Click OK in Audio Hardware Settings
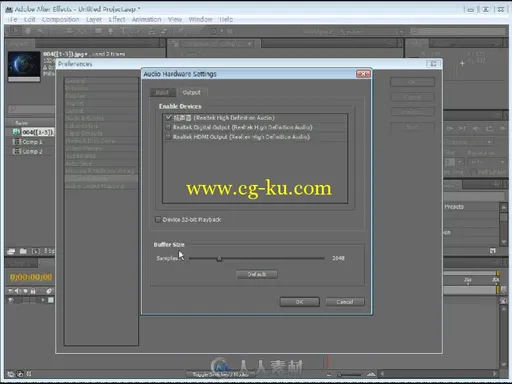This screenshot has height=384, width=512. 299,302
